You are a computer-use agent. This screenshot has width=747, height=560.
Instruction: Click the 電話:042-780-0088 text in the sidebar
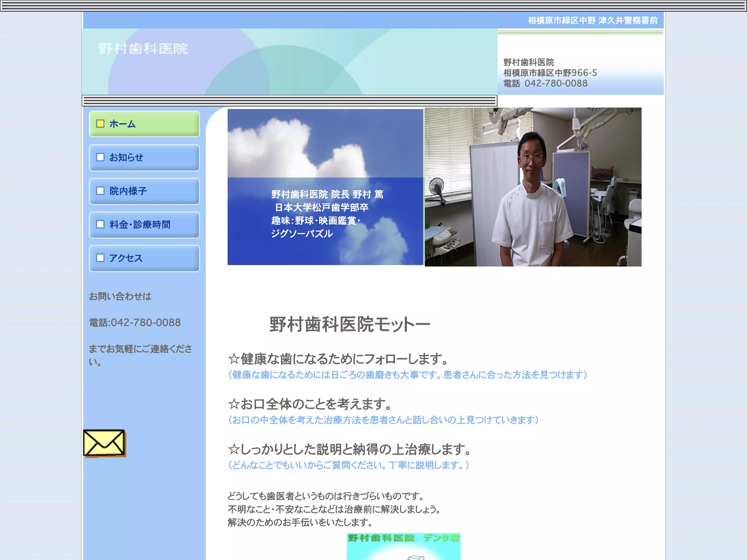click(x=135, y=323)
